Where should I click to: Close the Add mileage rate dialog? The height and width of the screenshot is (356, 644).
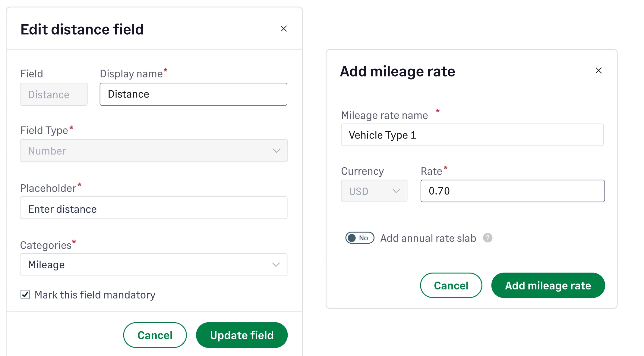click(599, 70)
